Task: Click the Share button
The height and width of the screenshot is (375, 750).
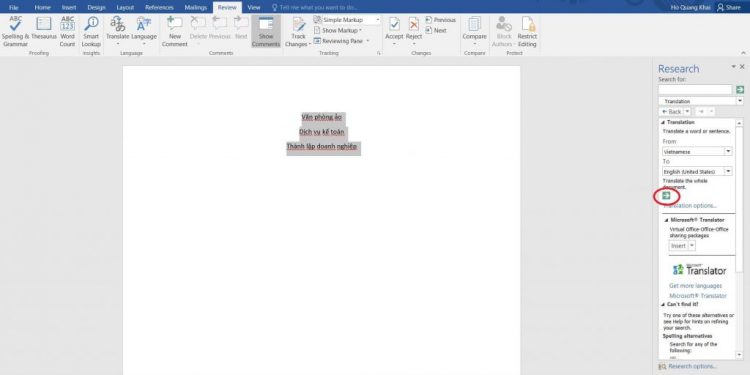Action: click(728, 8)
